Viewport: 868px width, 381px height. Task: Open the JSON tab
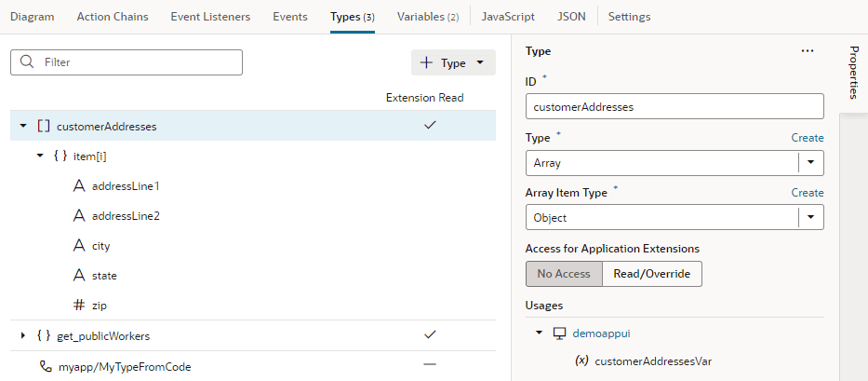(571, 17)
